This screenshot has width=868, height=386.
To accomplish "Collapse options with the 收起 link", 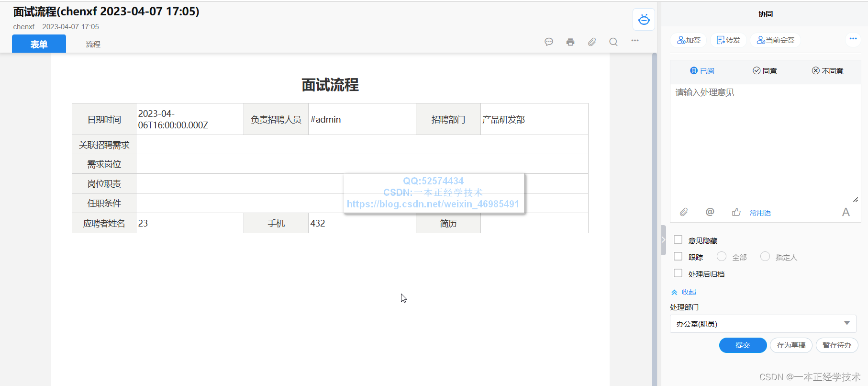I will click(x=684, y=292).
